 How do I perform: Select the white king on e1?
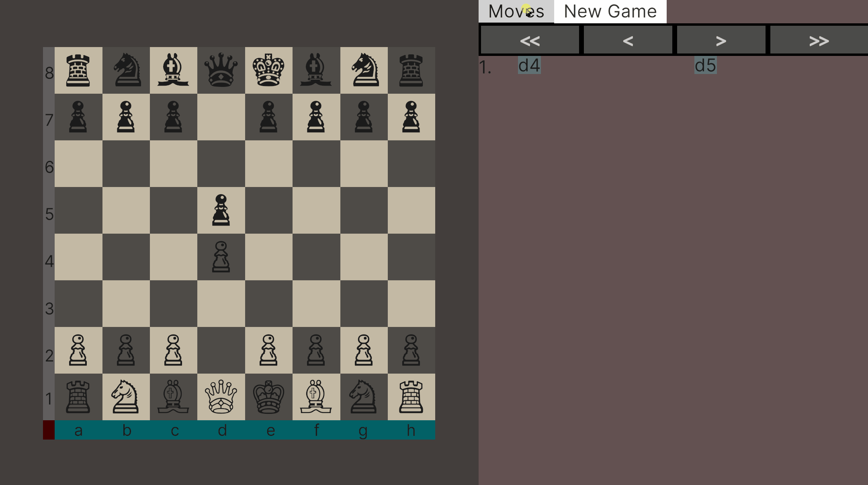(x=268, y=397)
